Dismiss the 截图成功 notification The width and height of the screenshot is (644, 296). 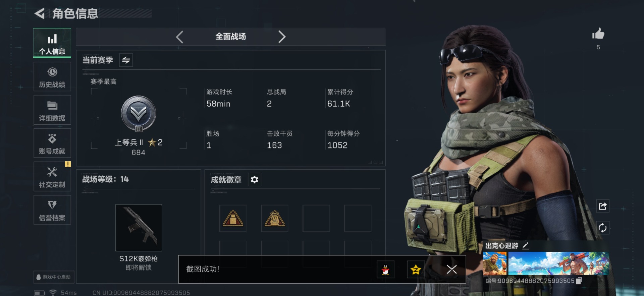[x=451, y=269]
